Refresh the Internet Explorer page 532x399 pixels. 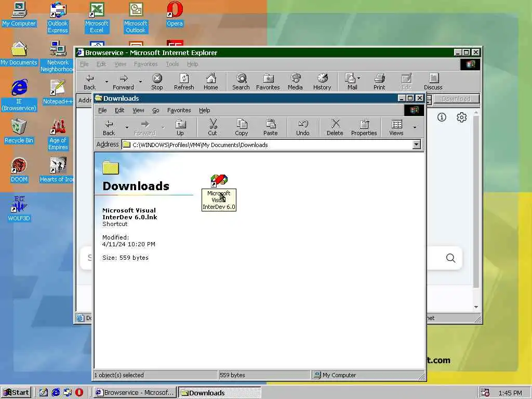point(184,82)
